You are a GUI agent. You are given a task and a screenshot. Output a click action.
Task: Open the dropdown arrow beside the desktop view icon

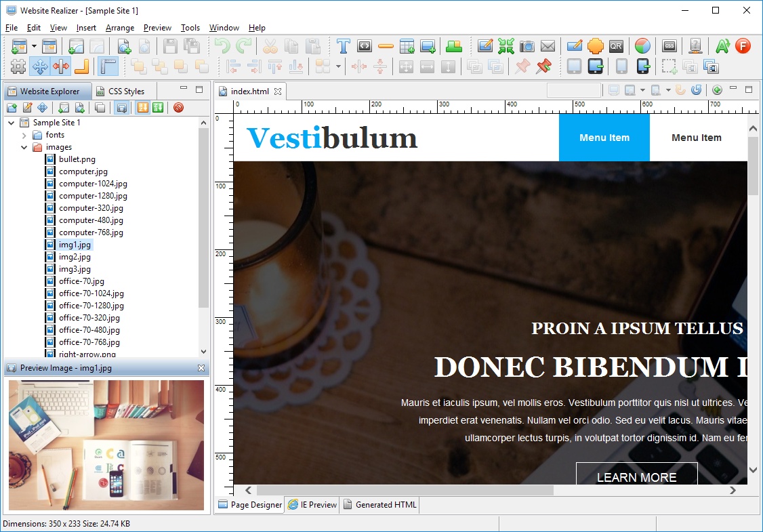(642, 90)
